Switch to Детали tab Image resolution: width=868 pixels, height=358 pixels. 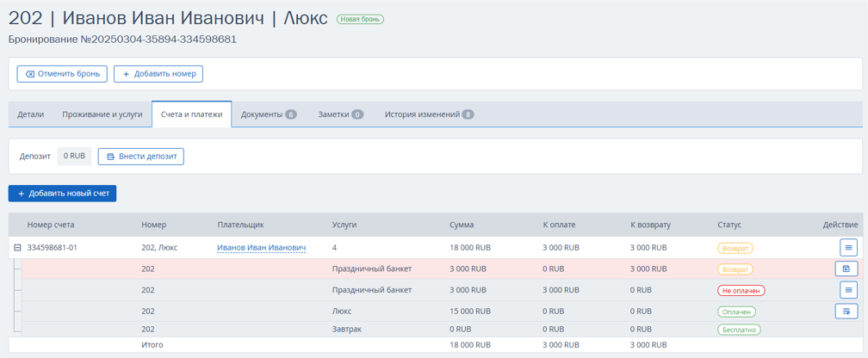pyautogui.click(x=30, y=114)
